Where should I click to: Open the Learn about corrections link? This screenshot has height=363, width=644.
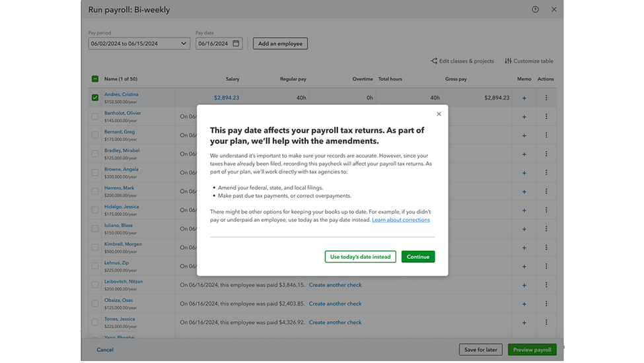pyautogui.click(x=400, y=220)
